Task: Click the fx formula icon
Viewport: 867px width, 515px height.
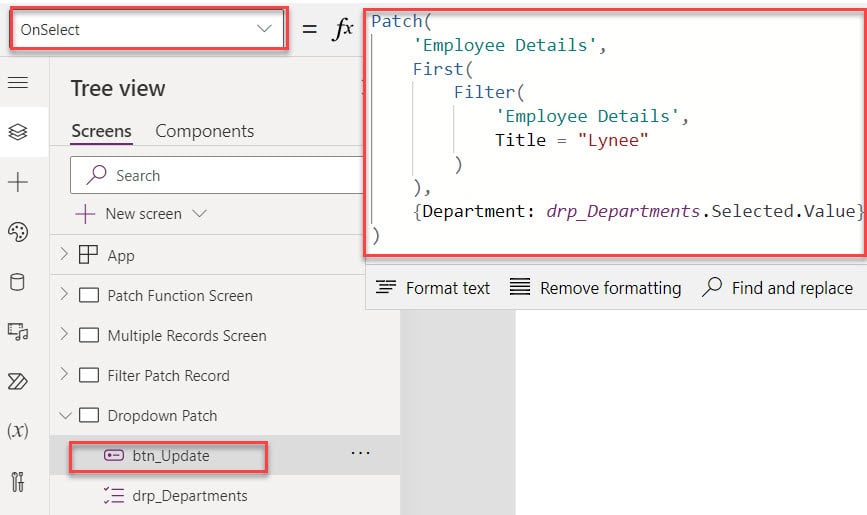Action: (x=343, y=29)
